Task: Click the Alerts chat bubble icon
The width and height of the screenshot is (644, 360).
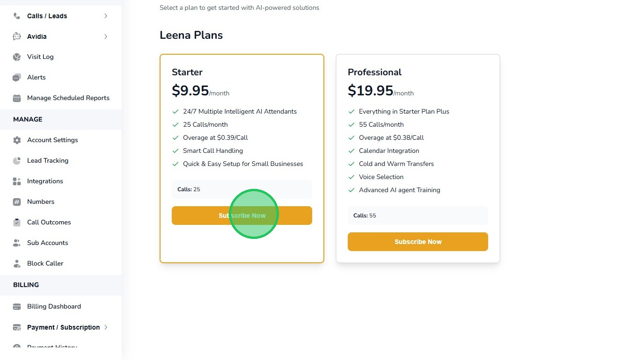Action: (x=17, y=78)
